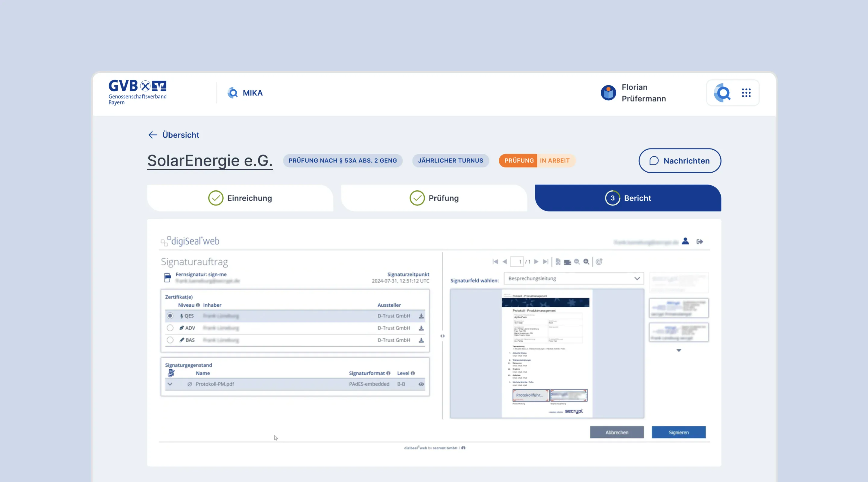Show info for the Signaturformat column
Image resolution: width=868 pixels, height=482 pixels.
coord(388,373)
